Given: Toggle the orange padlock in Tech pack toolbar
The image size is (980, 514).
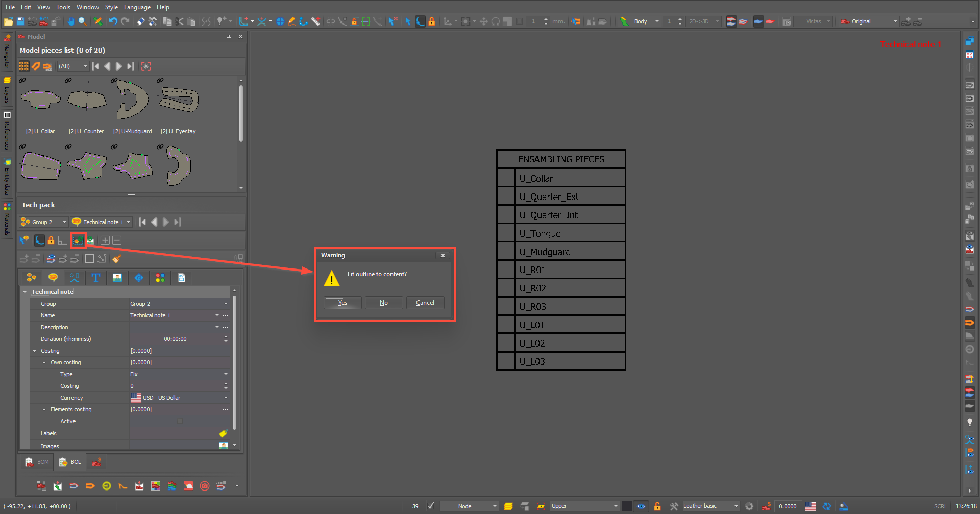Looking at the screenshot, I should coord(51,240).
